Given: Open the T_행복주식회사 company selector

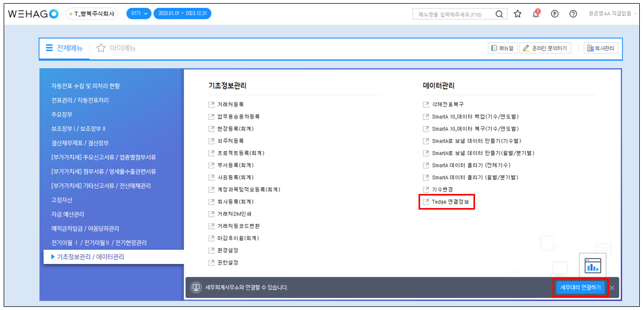Looking at the screenshot, I should [x=92, y=14].
